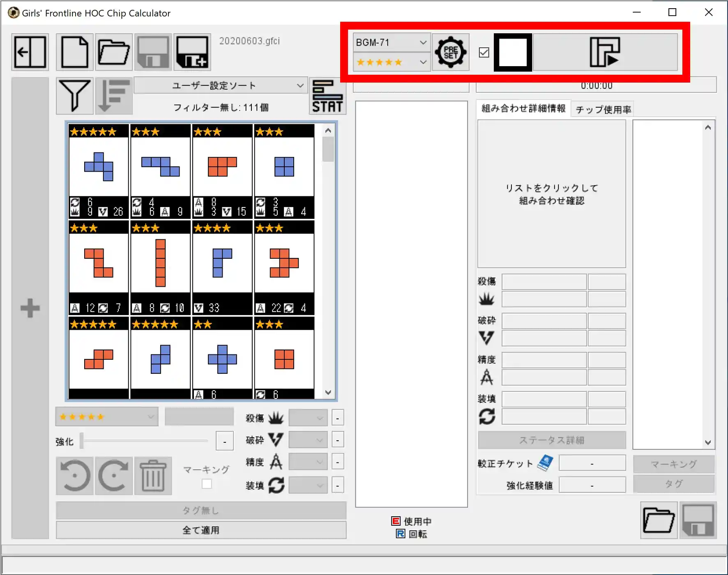728x575 pixels.
Task: Open the 破砕 stat value dropdown
Action: [308, 440]
